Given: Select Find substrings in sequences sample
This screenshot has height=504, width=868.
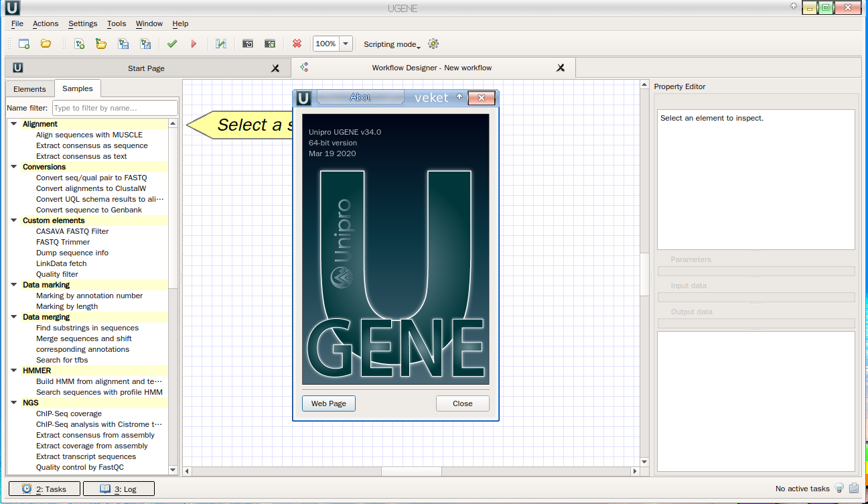Looking at the screenshot, I should click(x=87, y=328).
